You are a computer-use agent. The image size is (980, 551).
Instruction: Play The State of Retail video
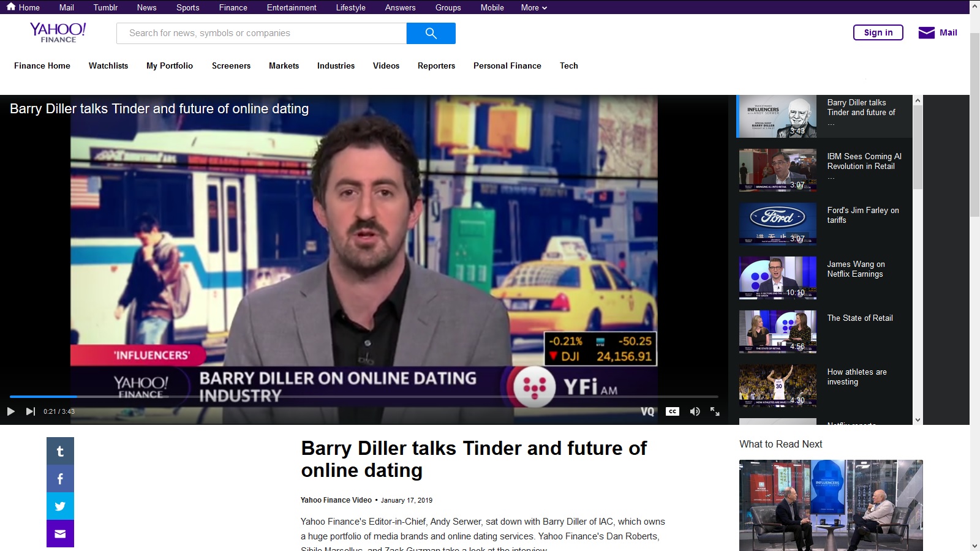point(778,332)
